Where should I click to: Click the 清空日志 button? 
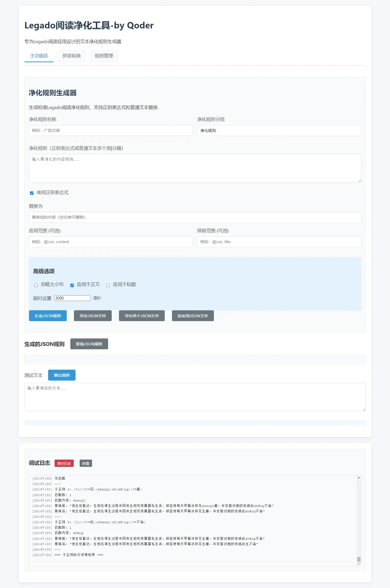click(x=64, y=463)
